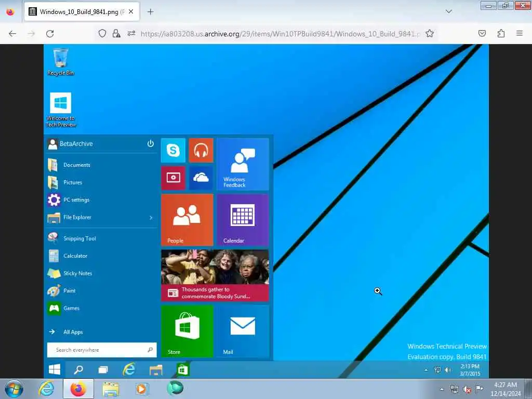Open a new tab with the plus button
The image size is (532, 399).
tap(150, 12)
